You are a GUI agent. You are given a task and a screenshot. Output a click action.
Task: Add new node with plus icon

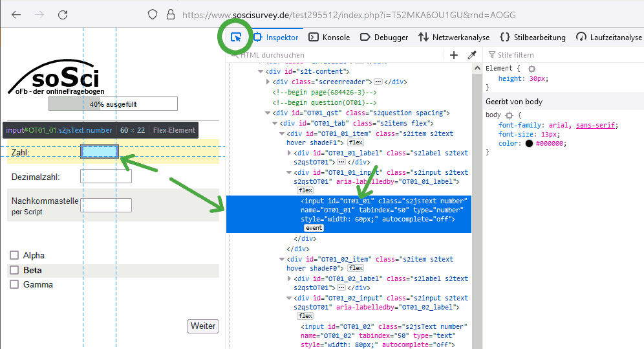tap(453, 55)
